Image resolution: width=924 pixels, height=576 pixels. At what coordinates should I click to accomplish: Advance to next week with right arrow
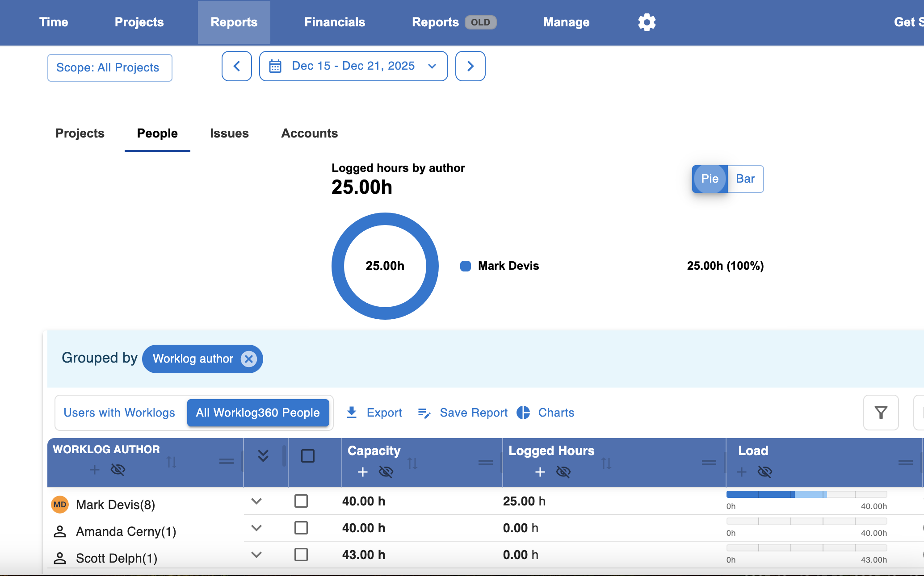(470, 66)
